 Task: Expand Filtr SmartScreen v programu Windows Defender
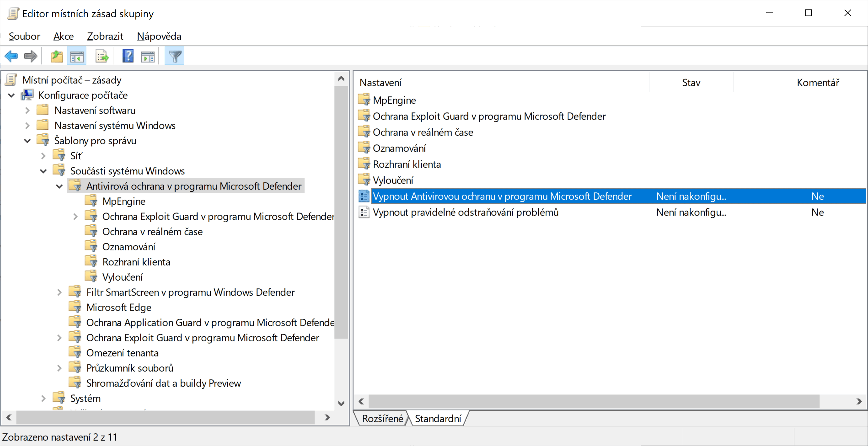(59, 292)
